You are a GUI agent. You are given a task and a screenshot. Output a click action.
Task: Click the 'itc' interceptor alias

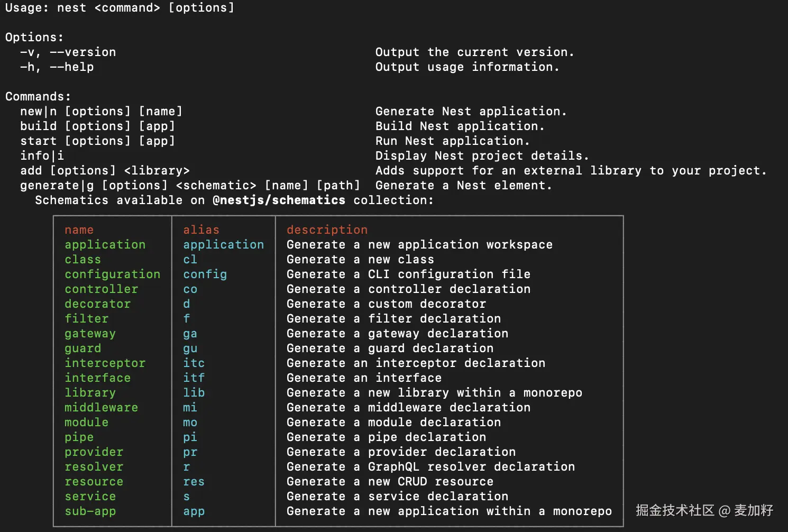(194, 363)
